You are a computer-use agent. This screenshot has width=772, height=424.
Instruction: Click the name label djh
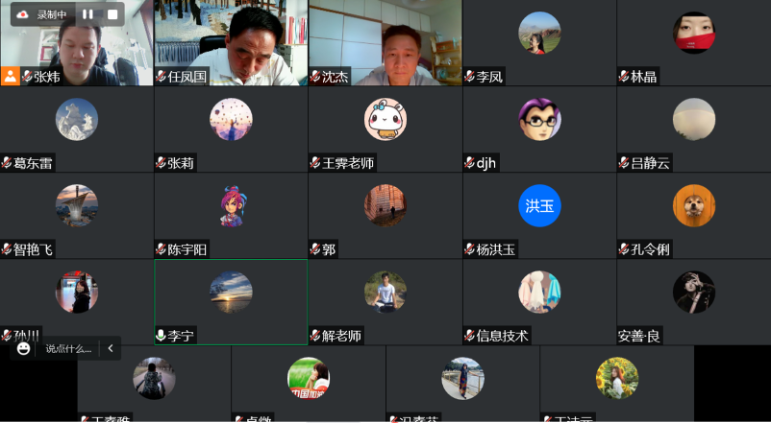click(x=486, y=163)
